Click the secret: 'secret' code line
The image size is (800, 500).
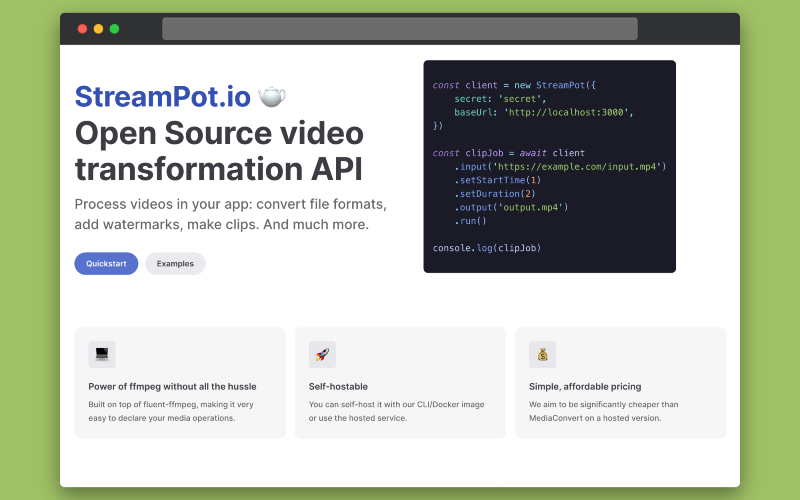tap(500, 99)
